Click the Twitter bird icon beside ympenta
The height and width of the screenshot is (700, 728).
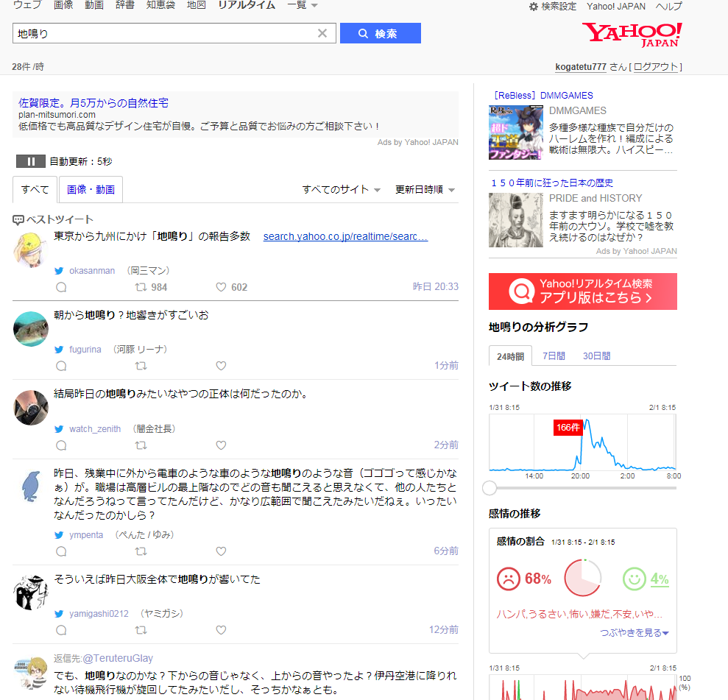59,534
